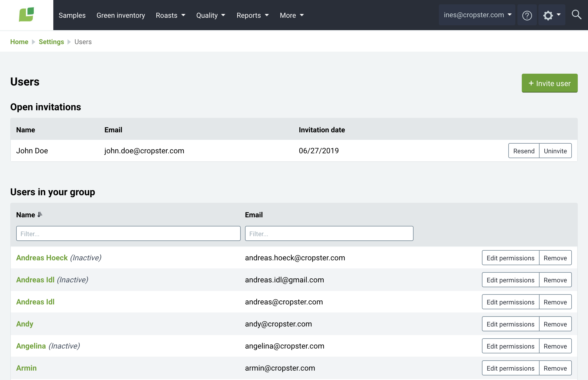Open the Armin user link

pos(26,368)
